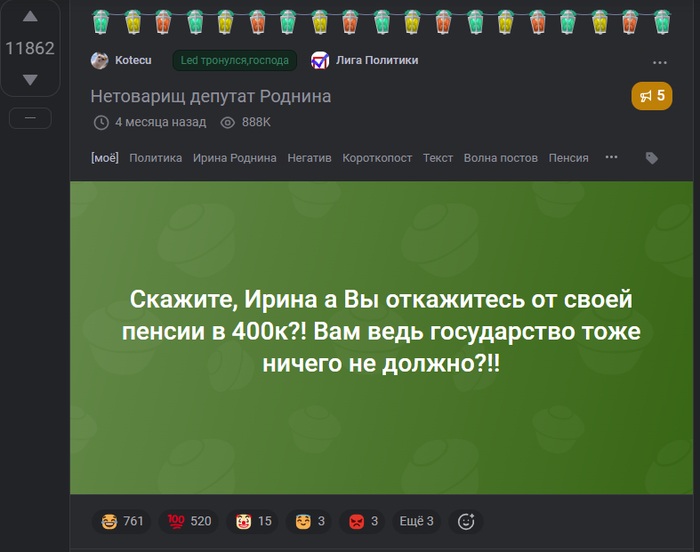This screenshot has width=700, height=552.
Task: Open the post title Нетоварищ депутат Роднина
Action: (x=211, y=96)
